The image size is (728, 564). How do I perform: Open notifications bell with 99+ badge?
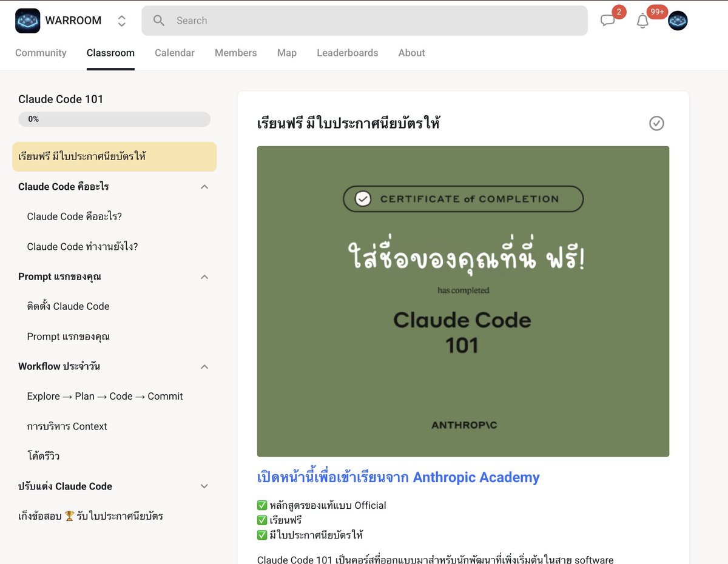(x=642, y=21)
